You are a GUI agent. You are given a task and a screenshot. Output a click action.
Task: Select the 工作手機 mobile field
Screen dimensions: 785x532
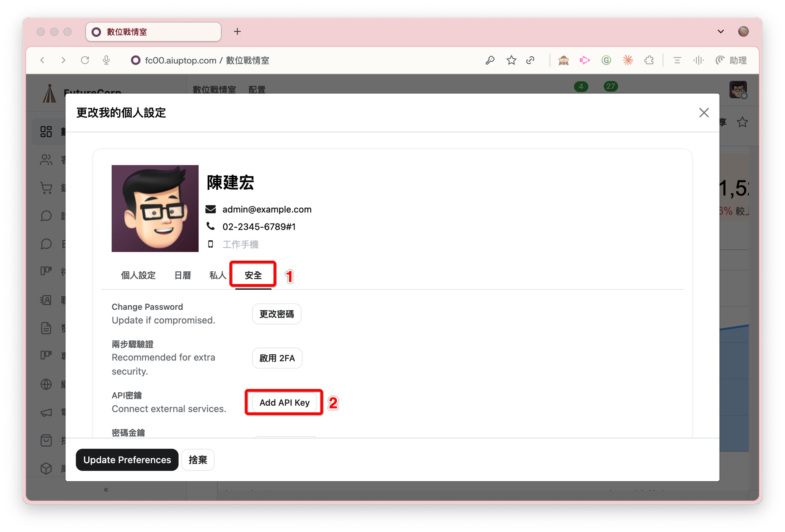point(240,244)
